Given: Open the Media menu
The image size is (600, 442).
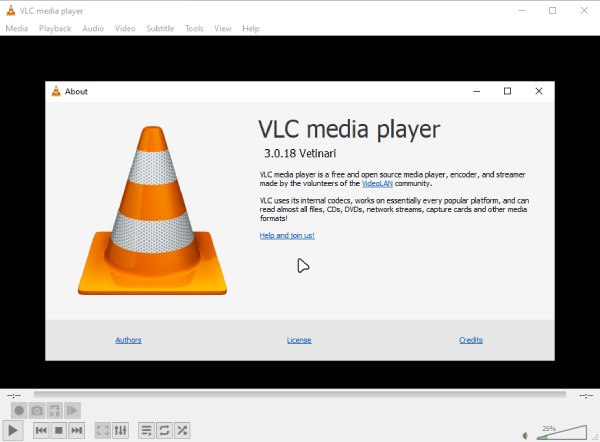Looking at the screenshot, I should tap(17, 28).
